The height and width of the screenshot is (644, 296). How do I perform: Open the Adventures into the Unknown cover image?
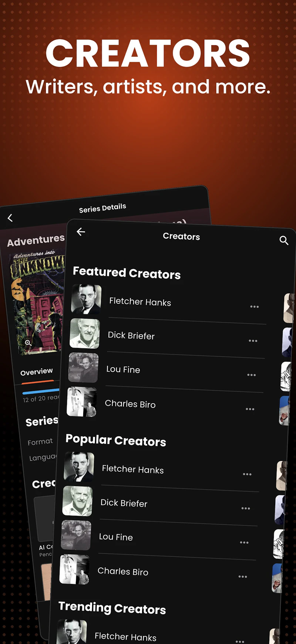(x=37, y=302)
